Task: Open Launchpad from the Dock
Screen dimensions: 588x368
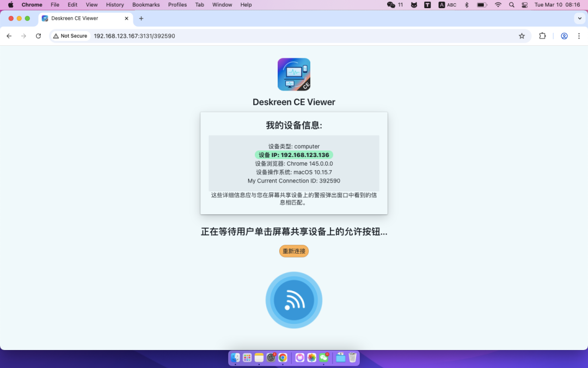Action: click(247, 358)
